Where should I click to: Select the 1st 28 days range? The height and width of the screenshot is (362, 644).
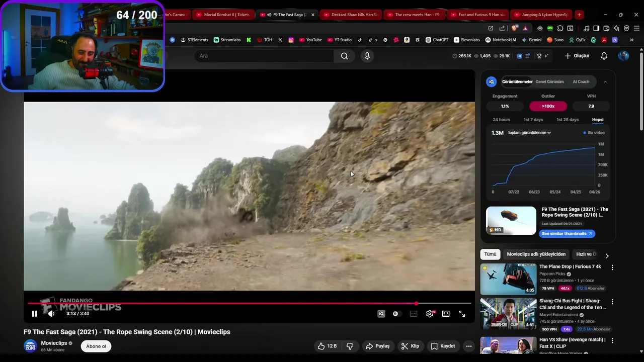tap(568, 120)
